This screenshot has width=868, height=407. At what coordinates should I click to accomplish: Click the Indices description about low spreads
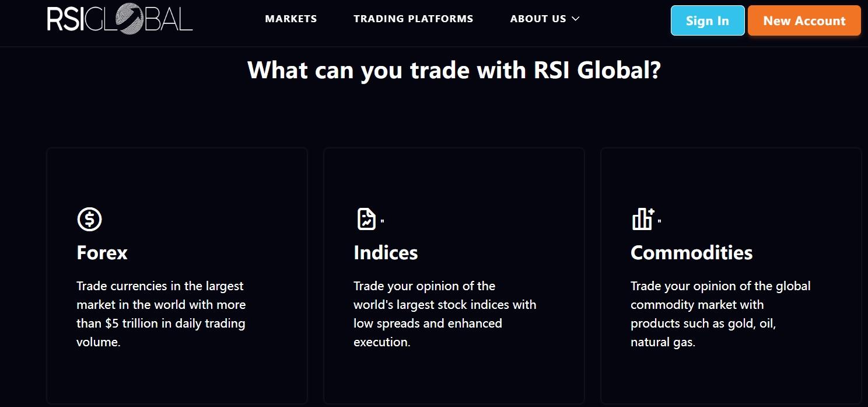pos(444,314)
